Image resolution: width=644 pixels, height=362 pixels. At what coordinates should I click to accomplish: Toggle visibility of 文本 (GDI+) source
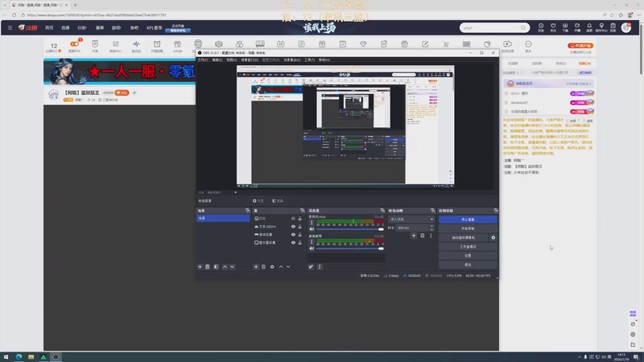pos(293,227)
